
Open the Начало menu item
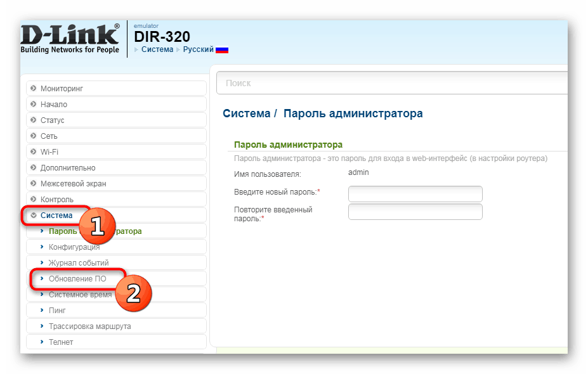(116, 104)
